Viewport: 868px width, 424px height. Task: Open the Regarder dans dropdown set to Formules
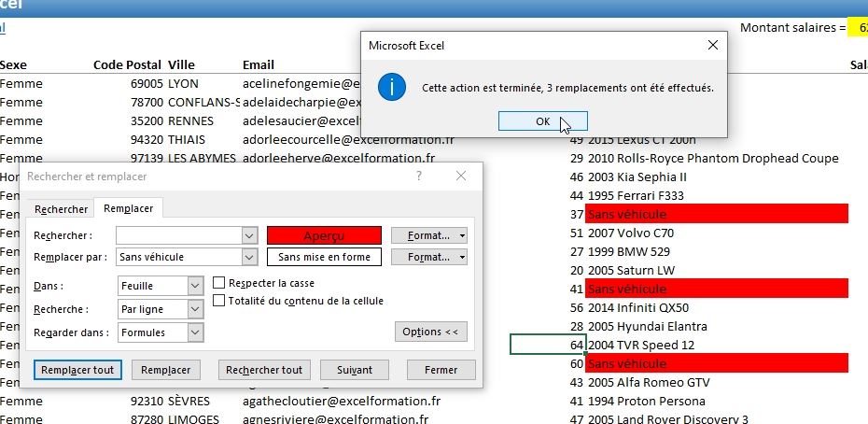tap(195, 332)
